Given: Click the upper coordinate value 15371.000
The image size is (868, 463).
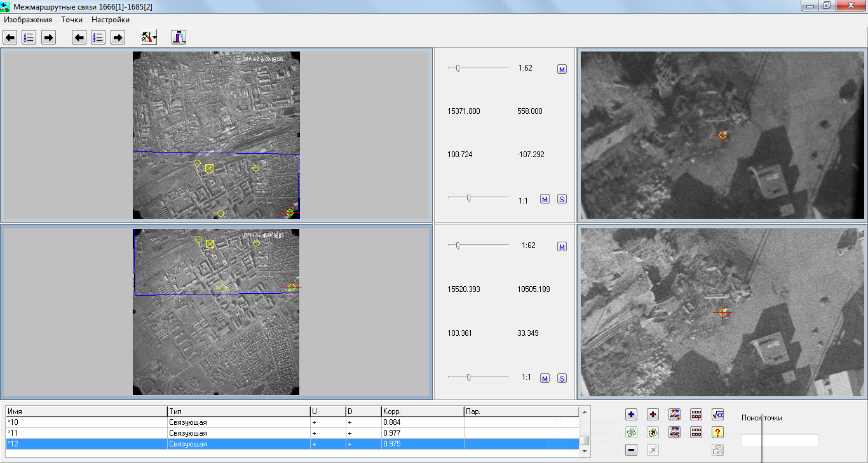Looking at the screenshot, I should point(464,111).
